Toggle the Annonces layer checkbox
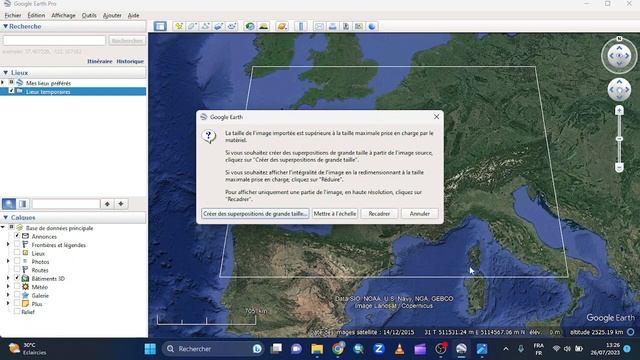 17,236
